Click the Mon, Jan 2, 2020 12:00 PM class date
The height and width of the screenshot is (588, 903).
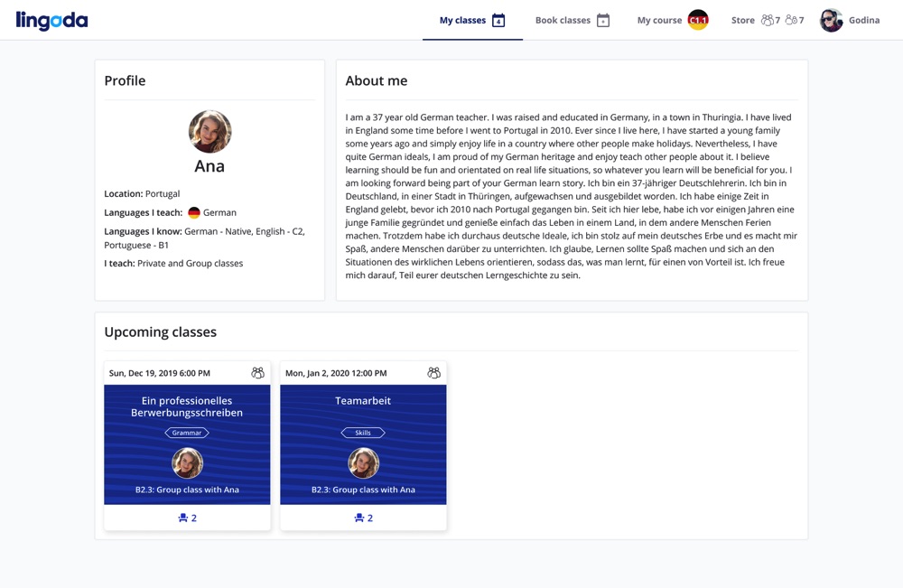pos(336,373)
